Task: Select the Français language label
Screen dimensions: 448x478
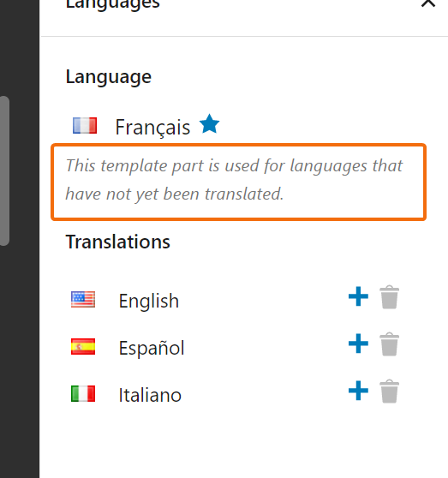Action: 152,128
